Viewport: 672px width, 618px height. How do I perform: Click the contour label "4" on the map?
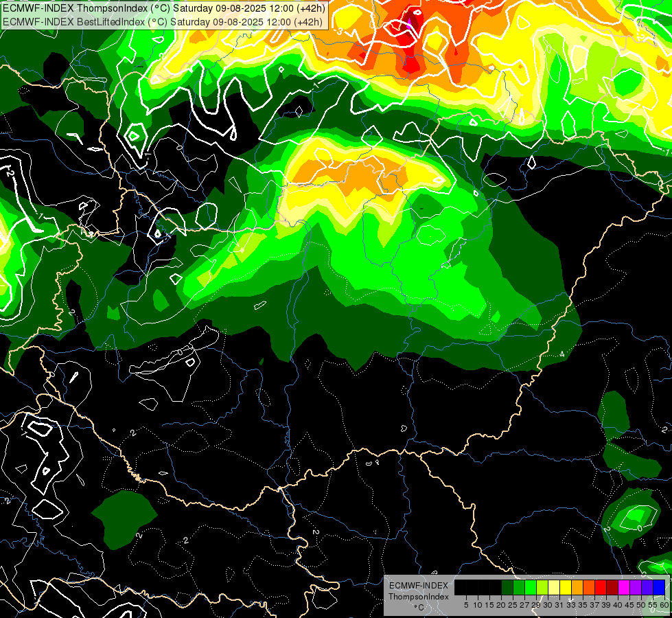click(x=562, y=354)
